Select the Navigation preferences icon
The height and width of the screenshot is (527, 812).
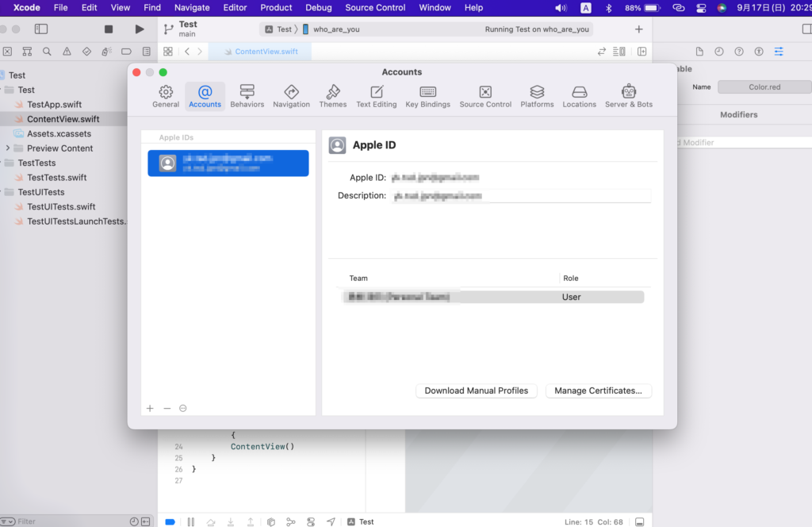tap(291, 96)
